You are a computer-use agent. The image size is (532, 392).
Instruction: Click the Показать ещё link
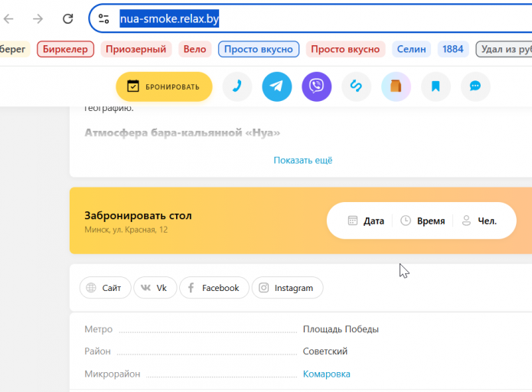(303, 160)
